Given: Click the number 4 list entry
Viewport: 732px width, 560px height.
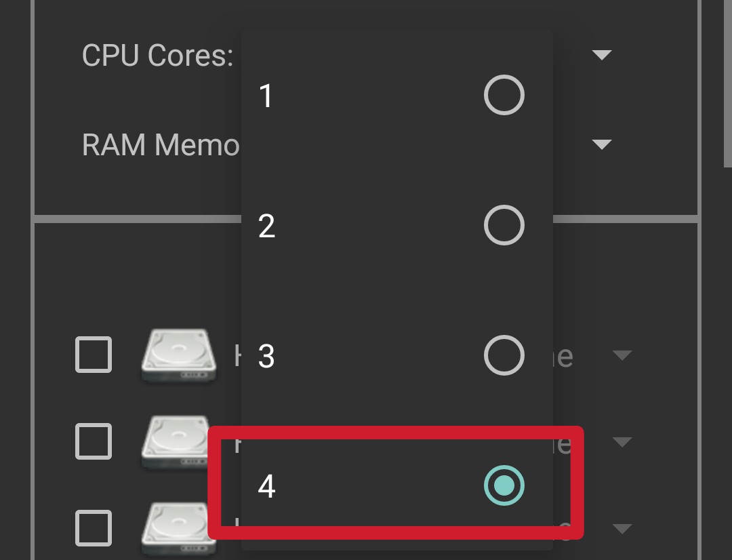Looking at the screenshot, I should pos(396,485).
